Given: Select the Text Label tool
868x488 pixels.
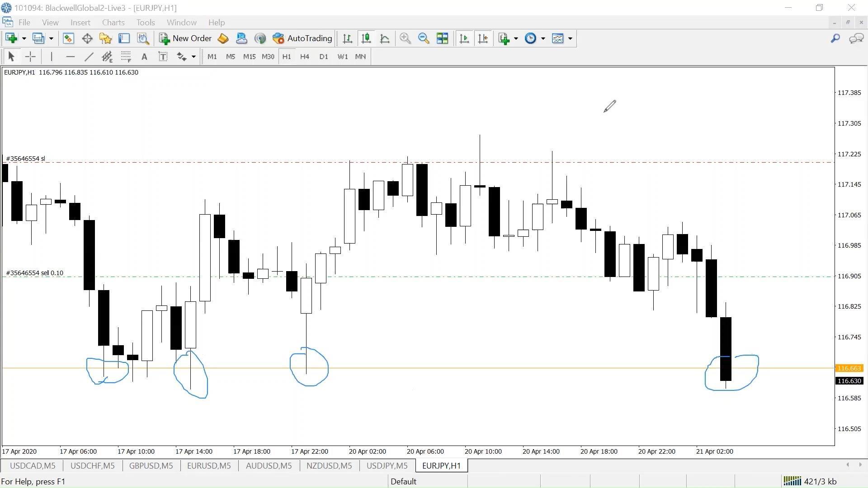Looking at the screenshot, I should (163, 56).
